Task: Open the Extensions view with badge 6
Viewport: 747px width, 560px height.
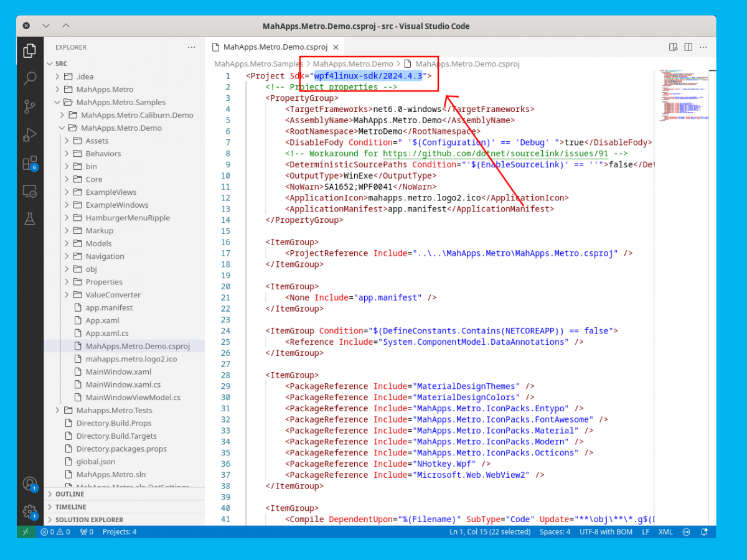Action: pyautogui.click(x=29, y=163)
